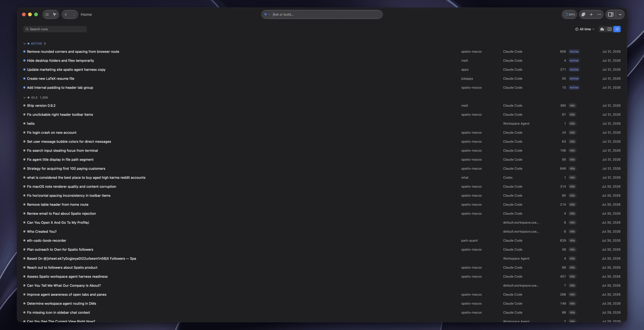This screenshot has height=330, width=644.
Task: Focus the Search runs field
Action: (55, 29)
